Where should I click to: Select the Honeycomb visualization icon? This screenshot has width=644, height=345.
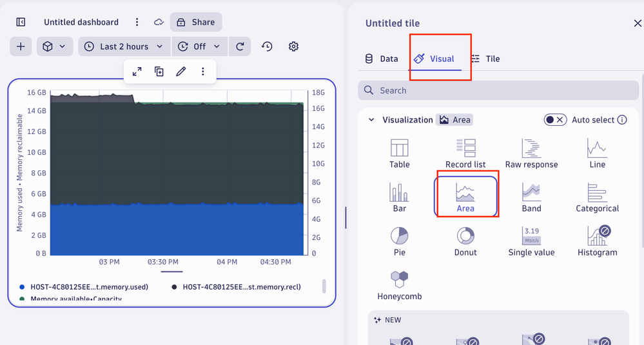pos(399,280)
